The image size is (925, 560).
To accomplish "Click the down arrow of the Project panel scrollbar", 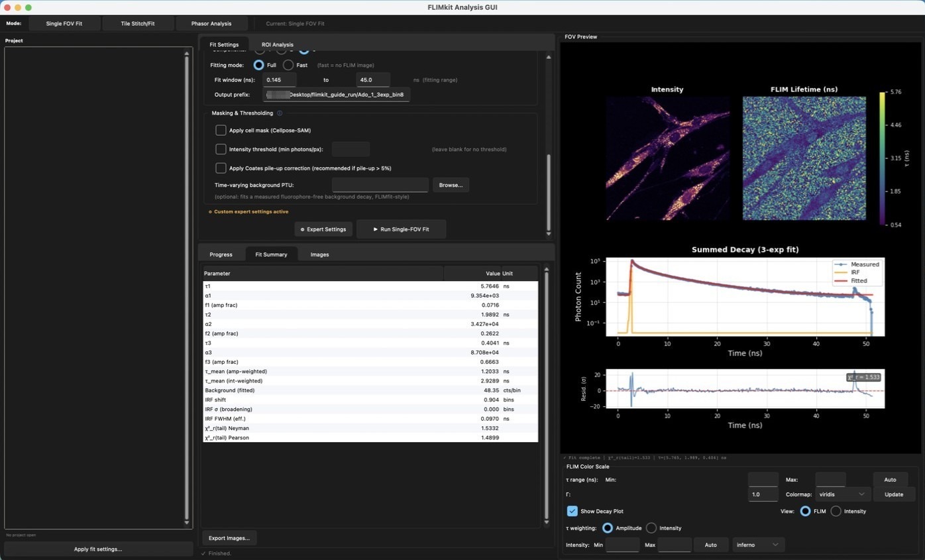I will (187, 523).
